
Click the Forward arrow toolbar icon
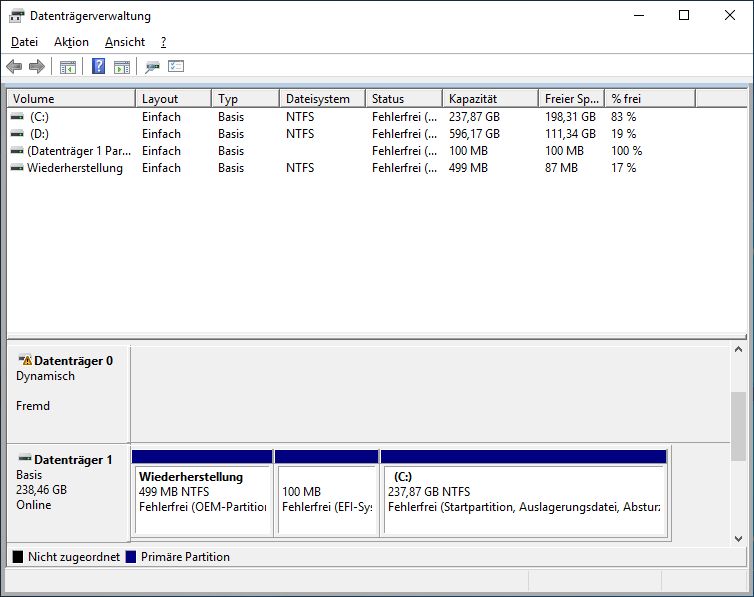(37, 66)
